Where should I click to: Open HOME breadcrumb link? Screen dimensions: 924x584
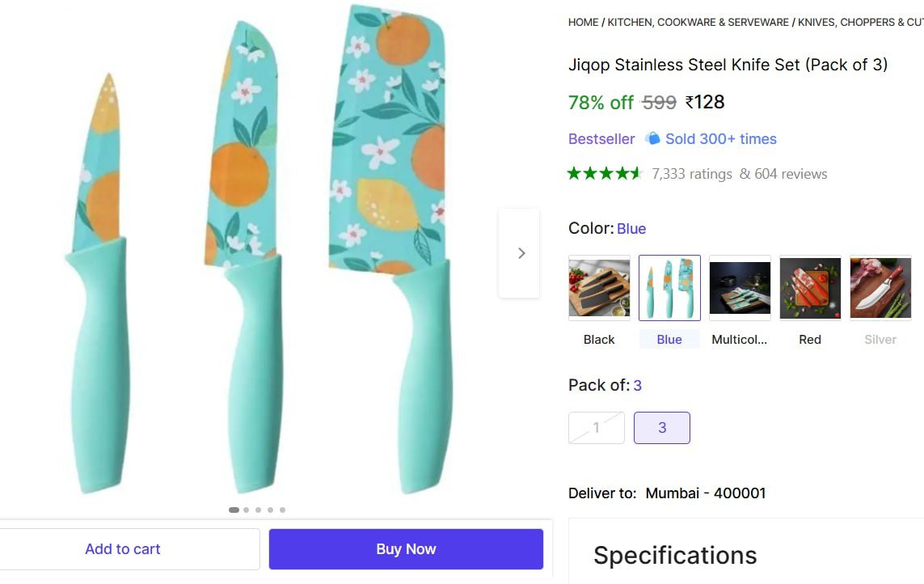point(583,23)
